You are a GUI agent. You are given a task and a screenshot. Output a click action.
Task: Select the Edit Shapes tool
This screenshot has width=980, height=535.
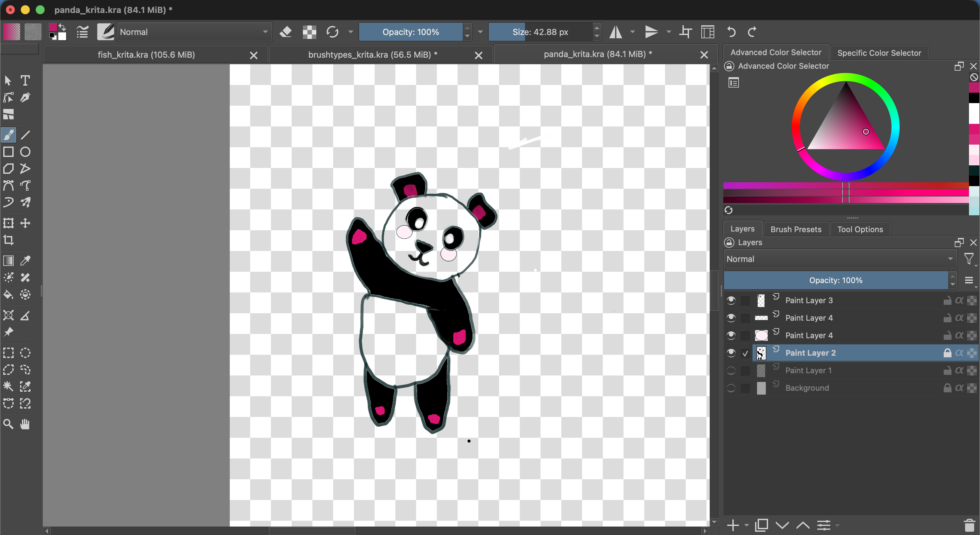point(8,97)
